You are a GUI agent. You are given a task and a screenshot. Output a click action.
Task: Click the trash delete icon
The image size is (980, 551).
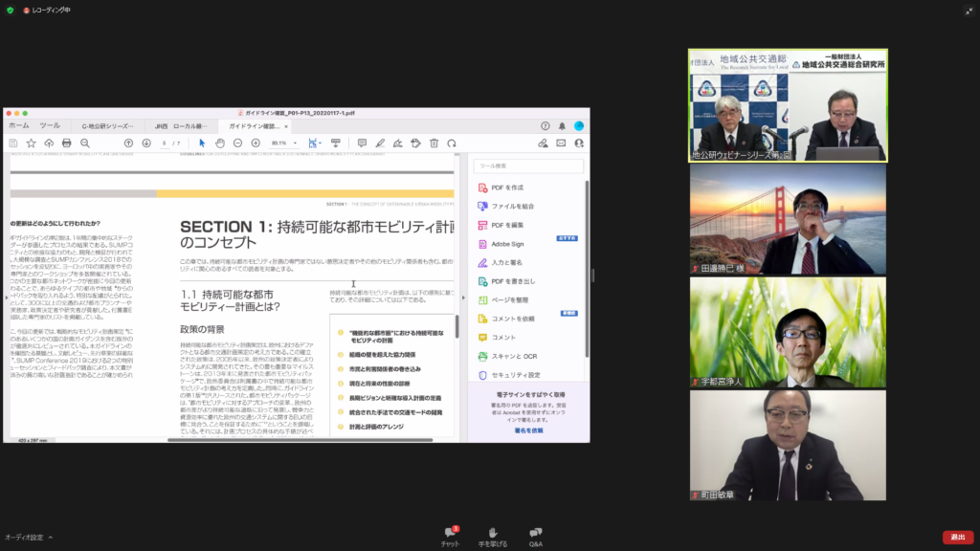[434, 143]
